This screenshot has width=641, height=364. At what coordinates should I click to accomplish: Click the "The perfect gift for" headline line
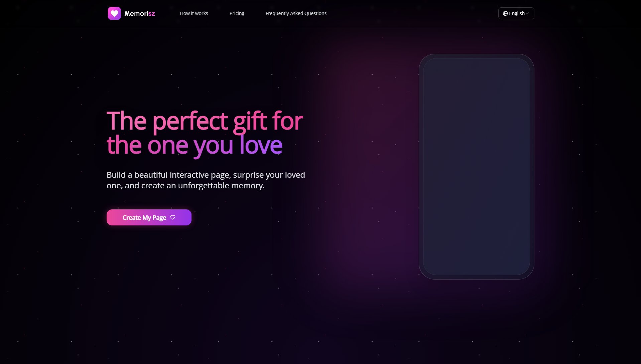click(205, 121)
